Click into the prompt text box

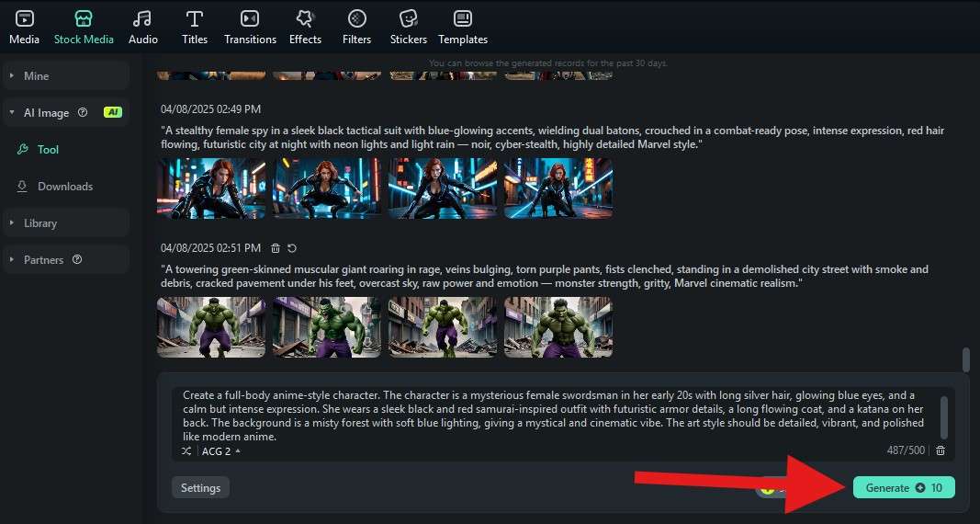pyautogui.click(x=553, y=416)
